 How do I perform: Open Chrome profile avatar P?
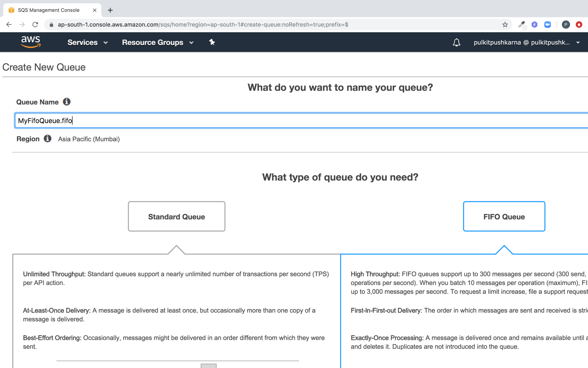coord(566,25)
